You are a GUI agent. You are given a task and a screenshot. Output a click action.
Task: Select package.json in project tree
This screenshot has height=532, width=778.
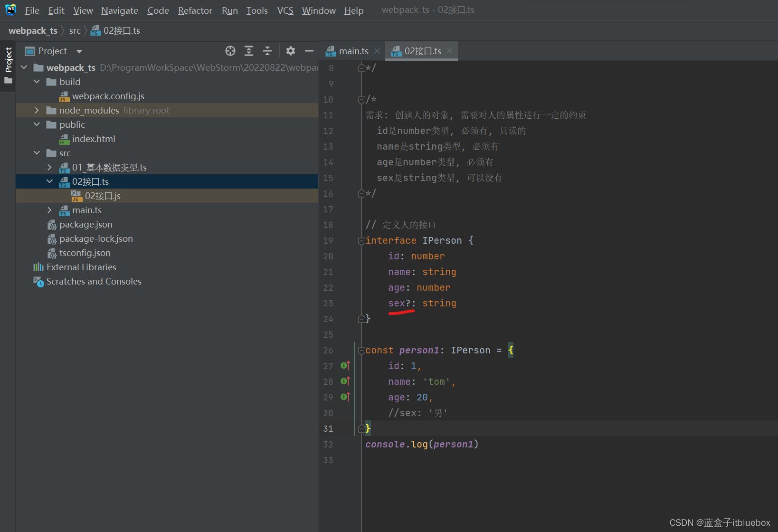86,224
